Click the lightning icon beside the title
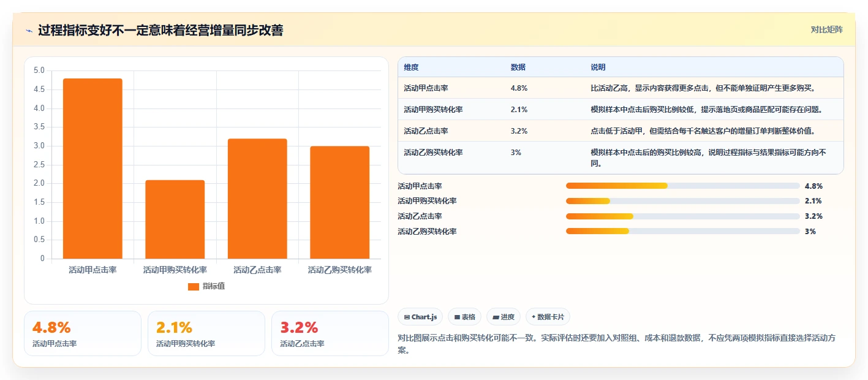This screenshot has height=380, width=868. (x=29, y=31)
